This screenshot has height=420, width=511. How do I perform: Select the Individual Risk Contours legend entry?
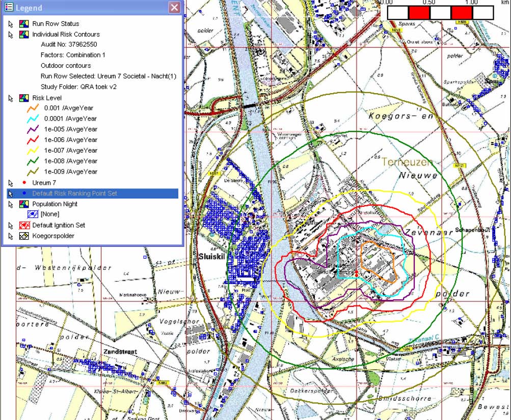point(66,34)
